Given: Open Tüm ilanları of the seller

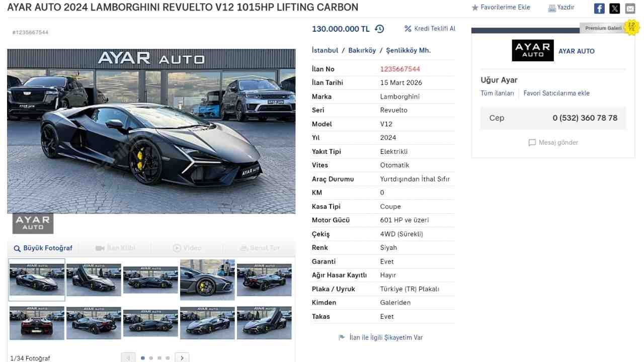Looking at the screenshot, I should [497, 93].
